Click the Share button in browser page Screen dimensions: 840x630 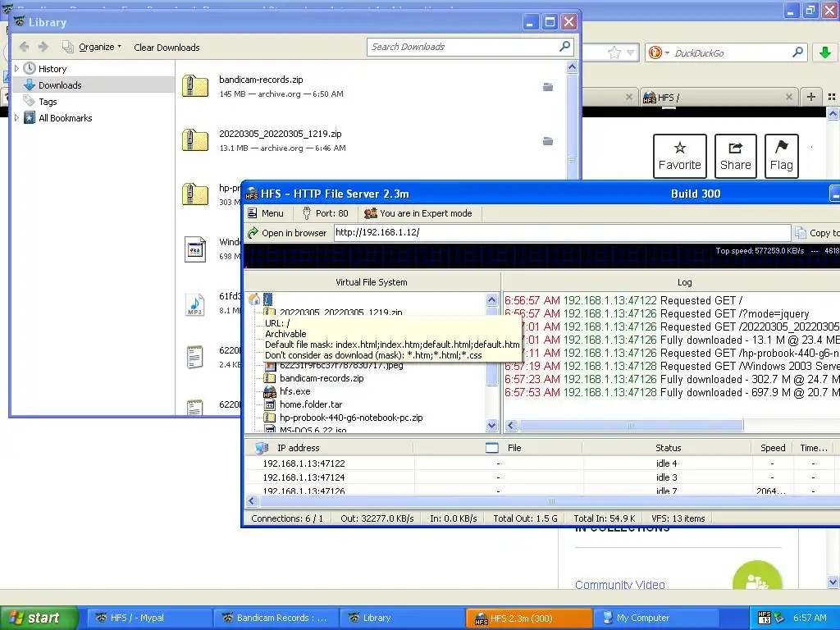pos(736,156)
